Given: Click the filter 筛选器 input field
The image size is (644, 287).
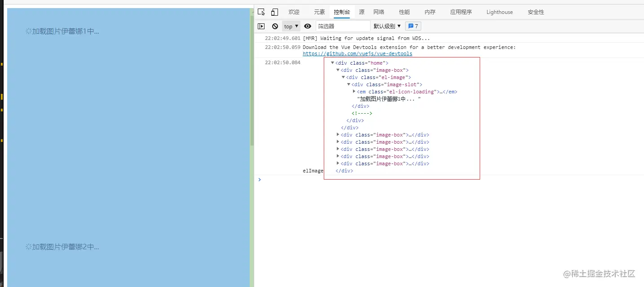Looking at the screenshot, I should tap(343, 26).
